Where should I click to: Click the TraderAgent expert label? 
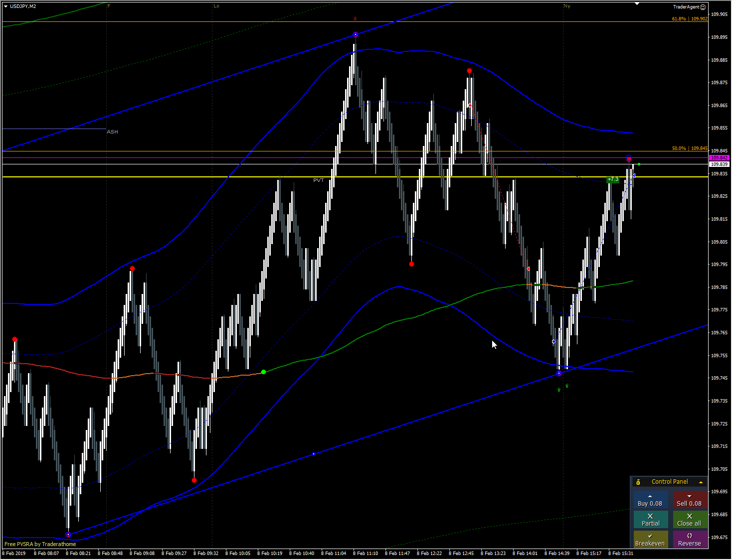click(686, 7)
